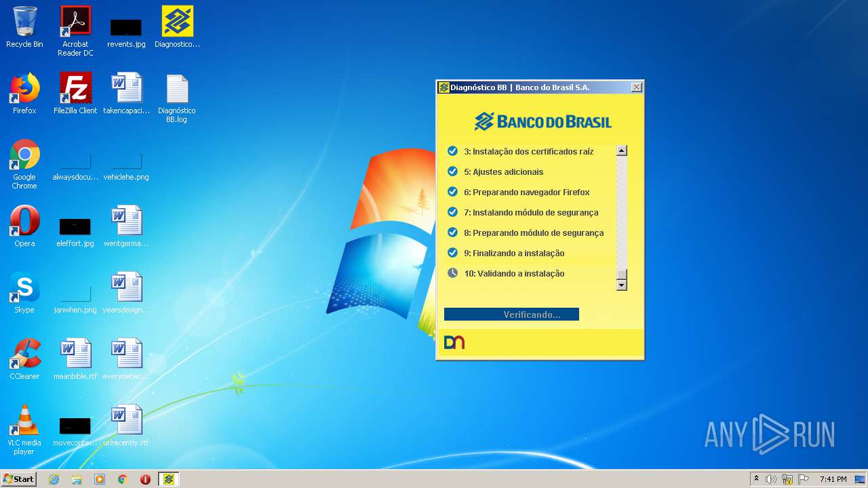Click checkmark beside 6: Preparando navegador Firefox
868x488 pixels.
click(x=452, y=192)
